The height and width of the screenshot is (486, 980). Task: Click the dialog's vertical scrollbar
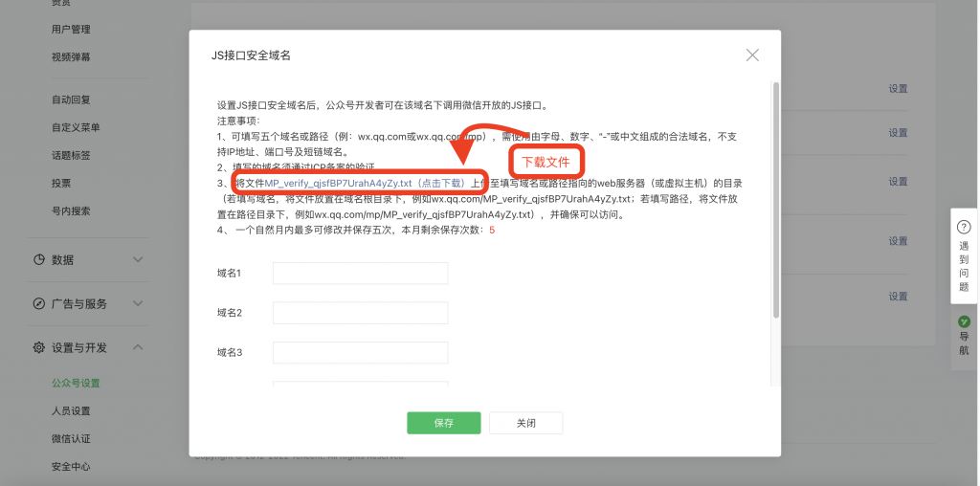tap(776, 201)
